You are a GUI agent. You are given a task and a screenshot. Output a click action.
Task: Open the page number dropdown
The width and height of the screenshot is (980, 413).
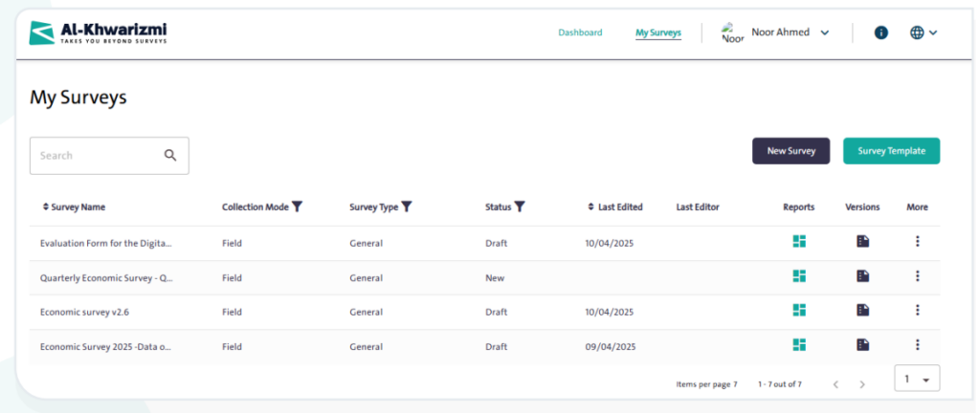[x=917, y=380]
